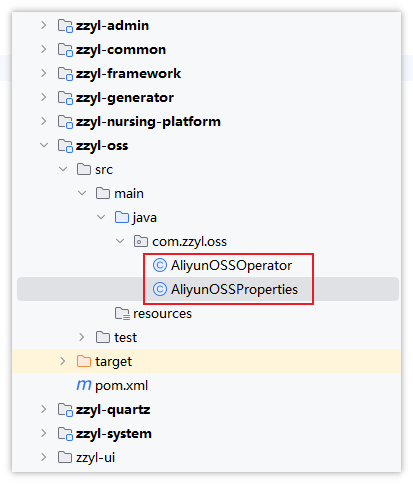Click the zzyl-system module folder icon
Image resolution: width=413 pixels, height=484 pixels.
(x=65, y=434)
